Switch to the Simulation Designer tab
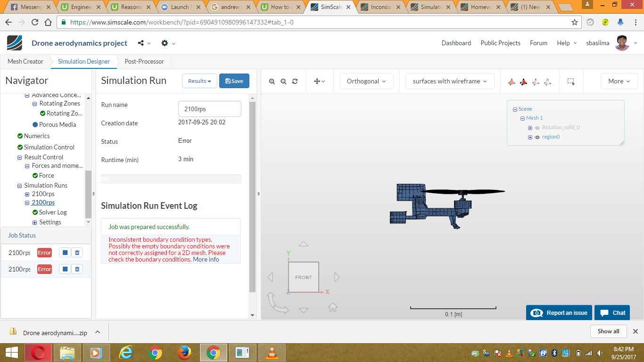The width and height of the screenshot is (644, 362). 84,61
